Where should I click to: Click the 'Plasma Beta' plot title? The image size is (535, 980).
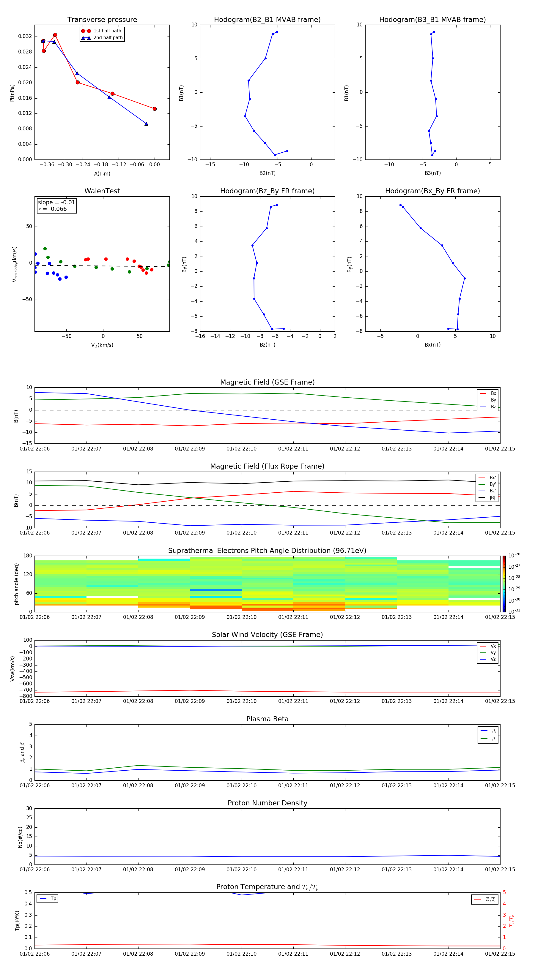(x=267, y=719)
